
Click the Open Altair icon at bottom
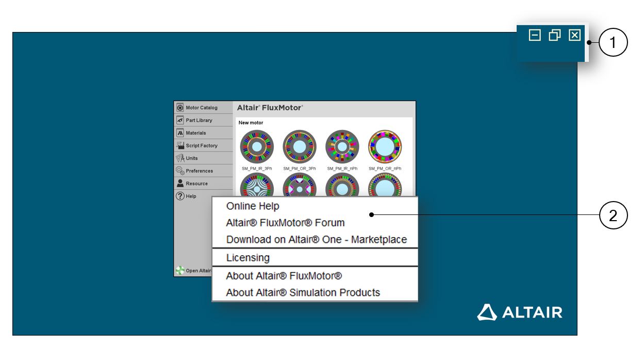click(180, 271)
